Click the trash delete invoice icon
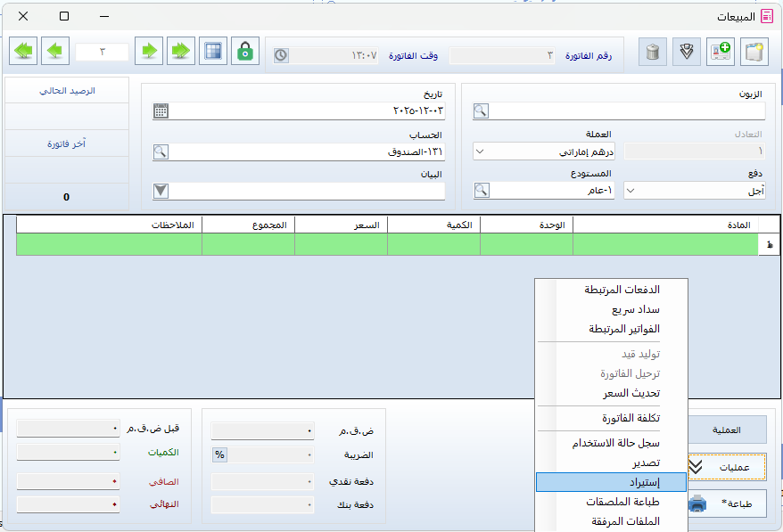 [x=653, y=52]
